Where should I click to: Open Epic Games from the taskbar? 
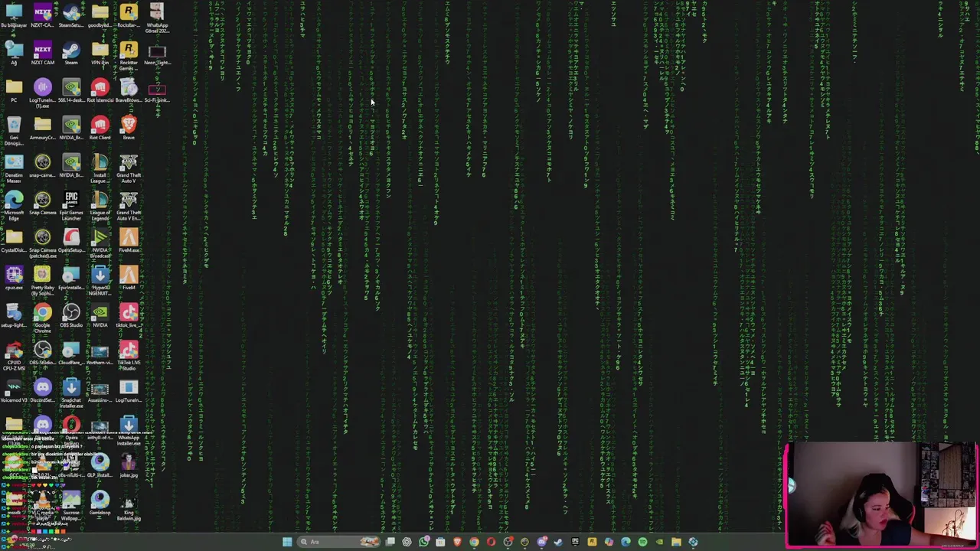pyautogui.click(x=575, y=542)
